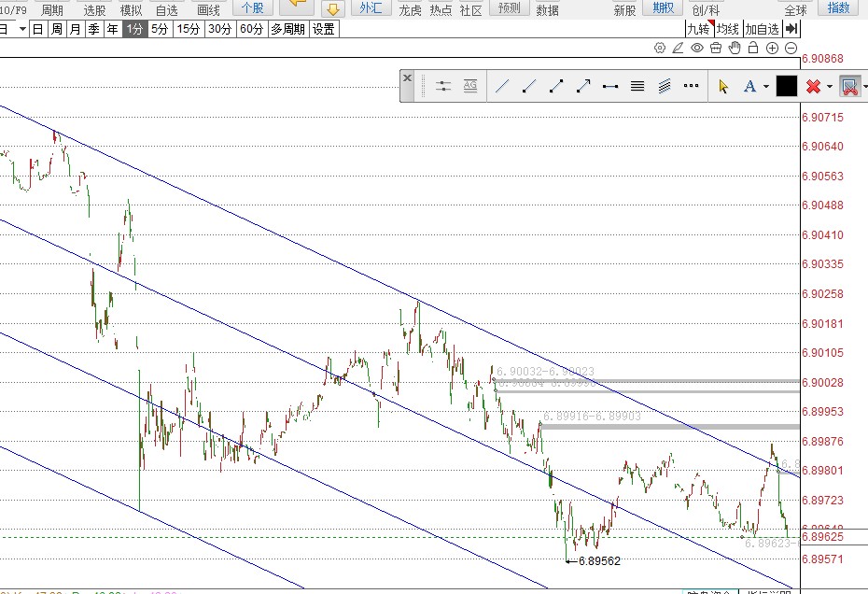Open the 设置 period settings

click(324, 29)
